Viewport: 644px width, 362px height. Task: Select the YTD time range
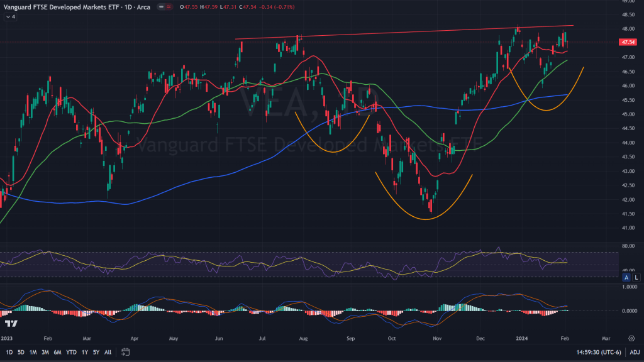coord(72,352)
